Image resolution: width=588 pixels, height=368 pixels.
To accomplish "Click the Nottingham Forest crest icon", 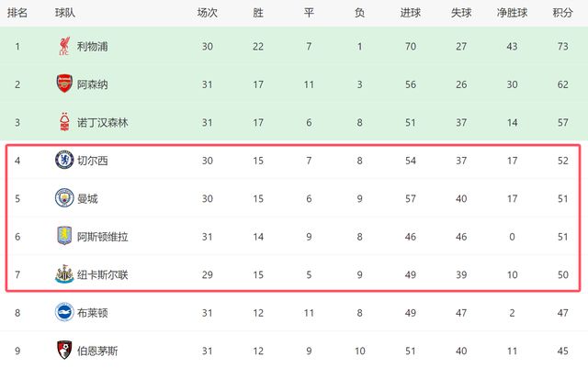I will point(62,122).
